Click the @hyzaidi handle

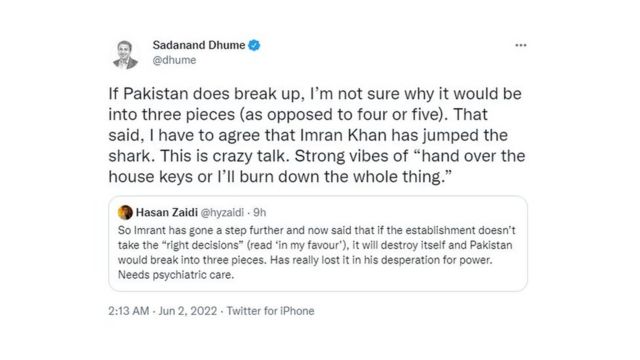click(x=222, y=212)
